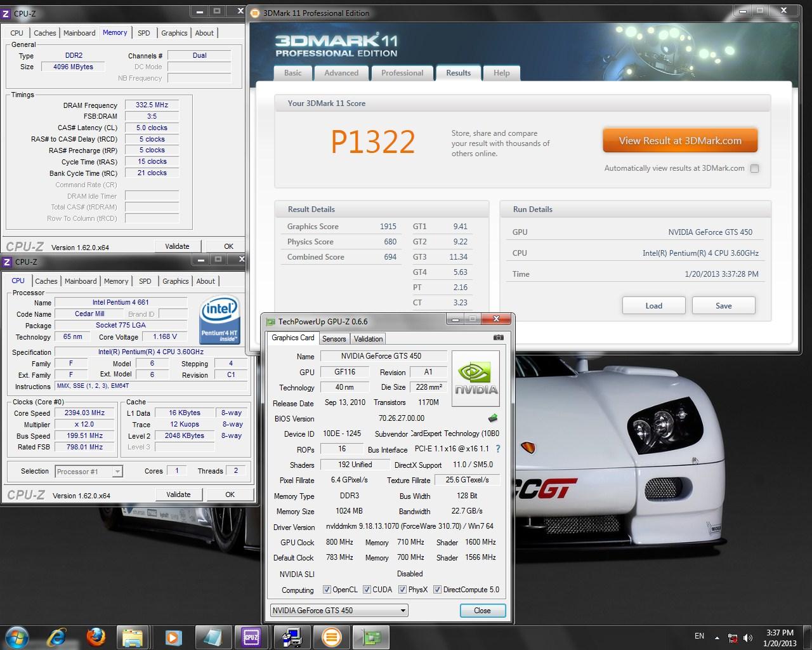
Task: Click the taskbar clock showing 3:37 PM
Action: coord(780,637)
